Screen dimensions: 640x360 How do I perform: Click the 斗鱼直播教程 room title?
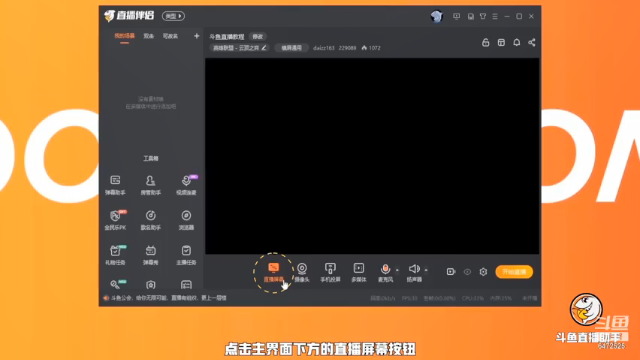click(x=227, y=37)
